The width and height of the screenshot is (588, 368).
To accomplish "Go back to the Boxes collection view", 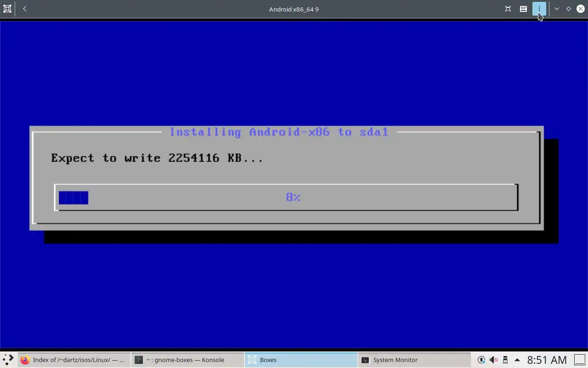I will click(25, 9).
